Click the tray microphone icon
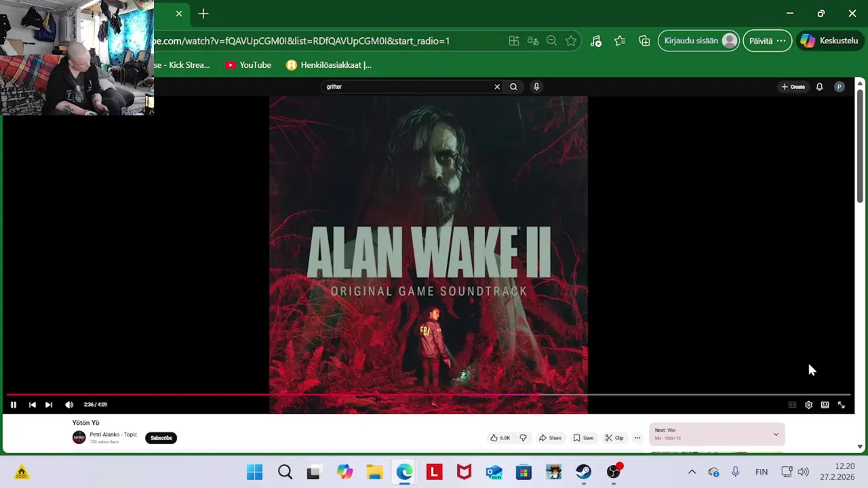The image size is (868, 488). pos(735,472)
